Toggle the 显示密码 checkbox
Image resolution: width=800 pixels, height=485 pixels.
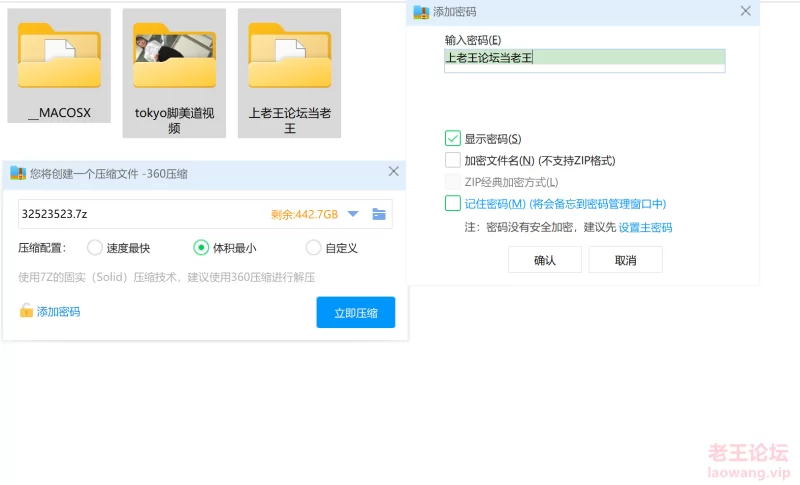(x=453, y=139)
